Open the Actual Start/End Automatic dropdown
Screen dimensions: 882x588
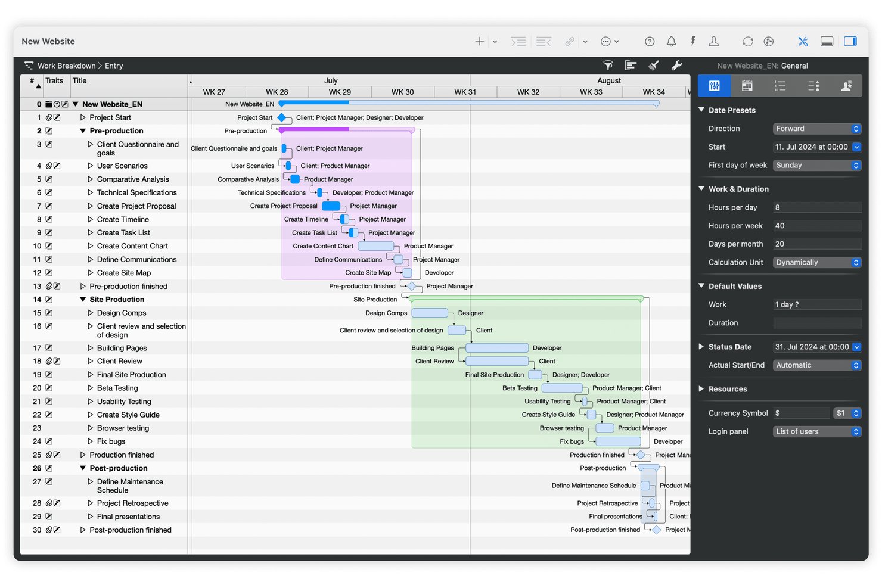point(817,365)
